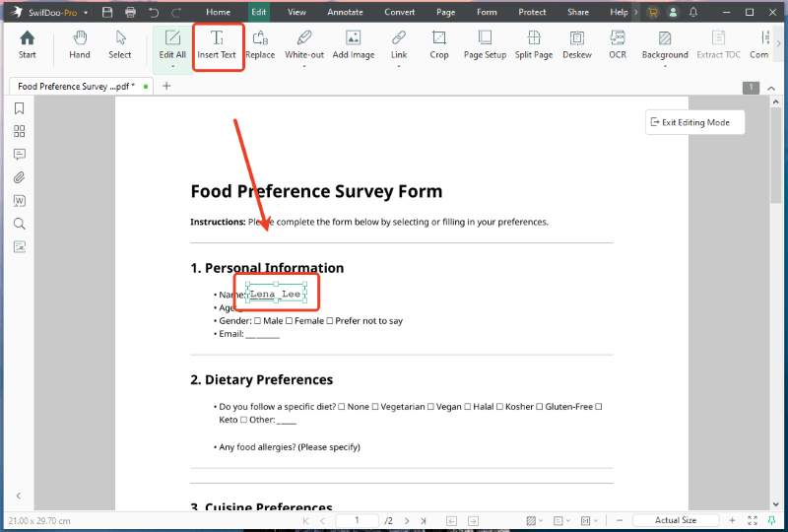
Task: Expand the Link dropdown arrow
Action: (399, 66)
